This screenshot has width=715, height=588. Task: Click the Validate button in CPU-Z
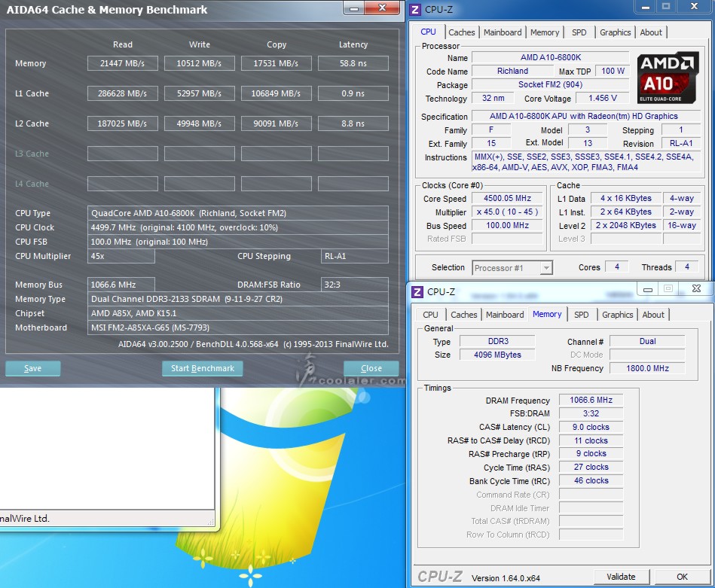point(621,577)
